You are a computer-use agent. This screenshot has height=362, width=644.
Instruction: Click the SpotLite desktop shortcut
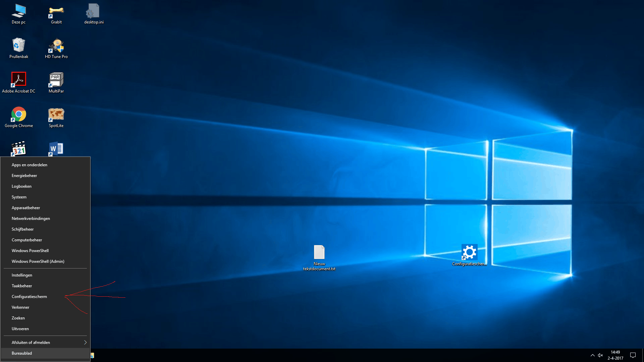tap(56, 116)
